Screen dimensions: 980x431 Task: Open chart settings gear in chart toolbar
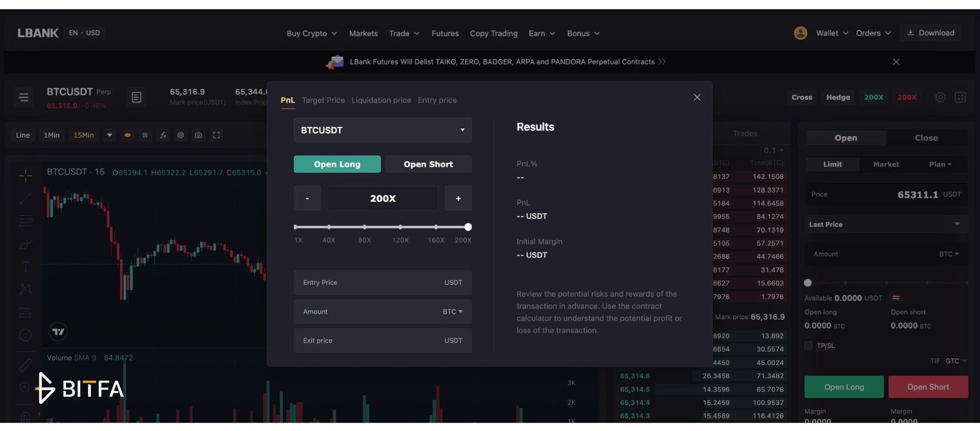[x=181, y=135]
